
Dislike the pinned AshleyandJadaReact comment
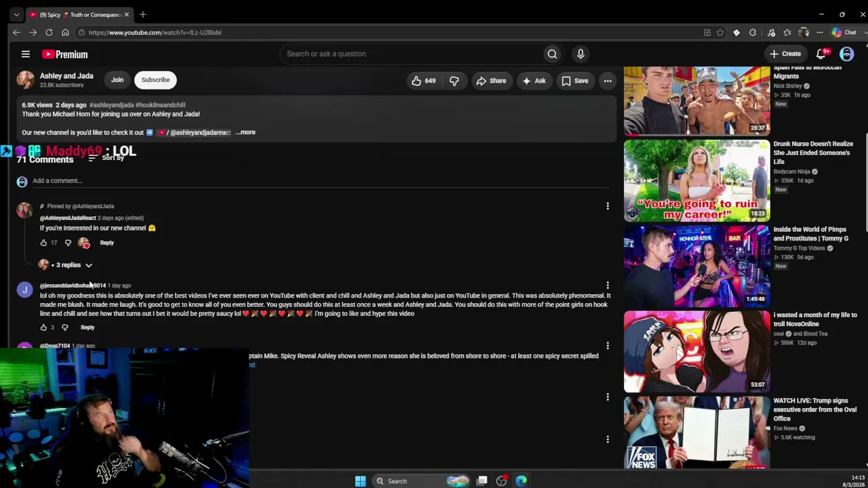click(x=68, y=243)
